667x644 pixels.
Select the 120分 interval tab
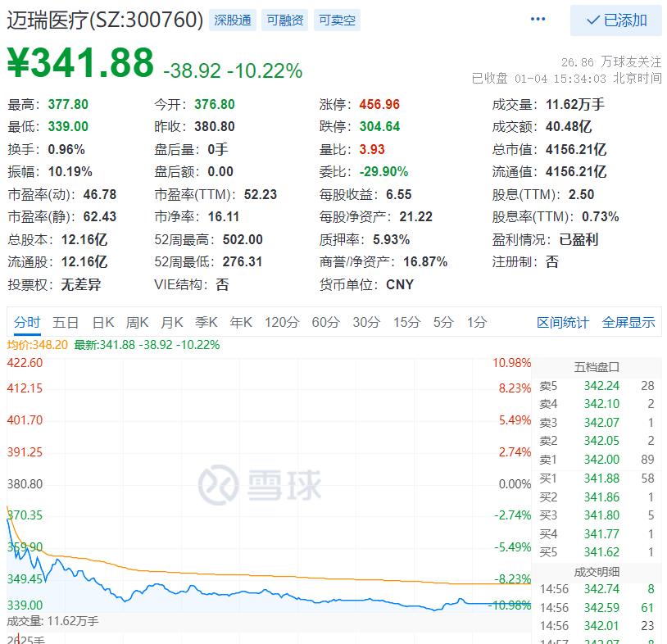(282, 322)
